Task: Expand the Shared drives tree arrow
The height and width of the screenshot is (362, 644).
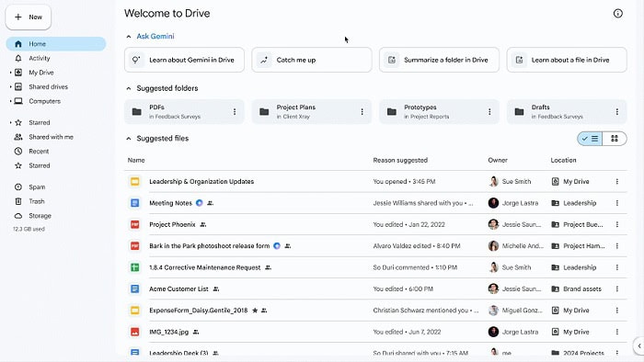Action: [x=11, y=87]
